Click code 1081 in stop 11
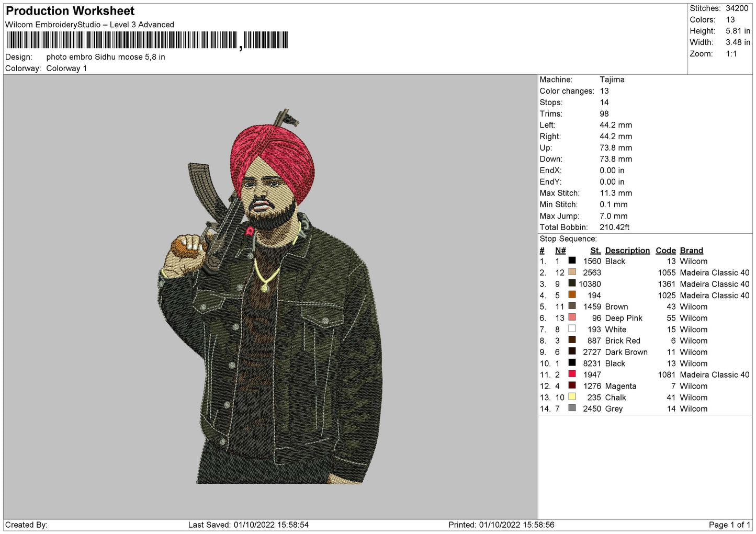 click(667, 374)
